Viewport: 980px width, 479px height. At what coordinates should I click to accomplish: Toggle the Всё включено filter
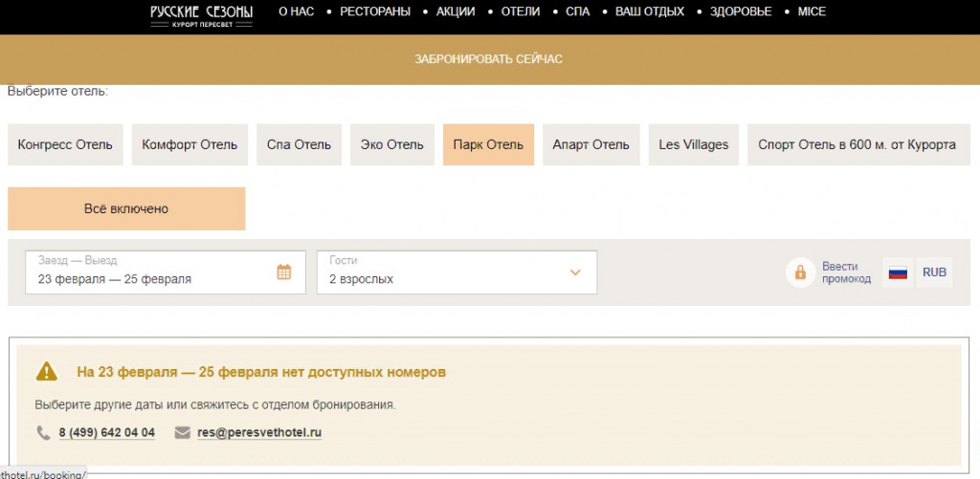click(126, 208)
